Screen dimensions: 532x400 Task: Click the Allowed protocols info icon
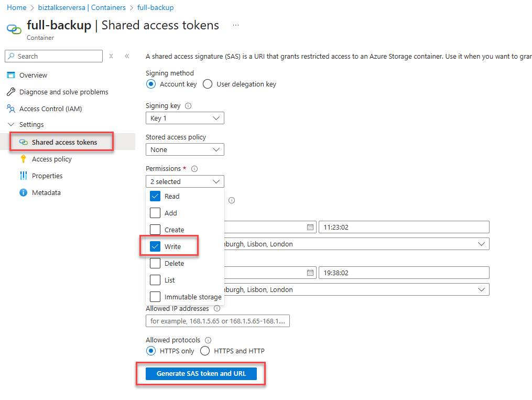click(208, 340)
